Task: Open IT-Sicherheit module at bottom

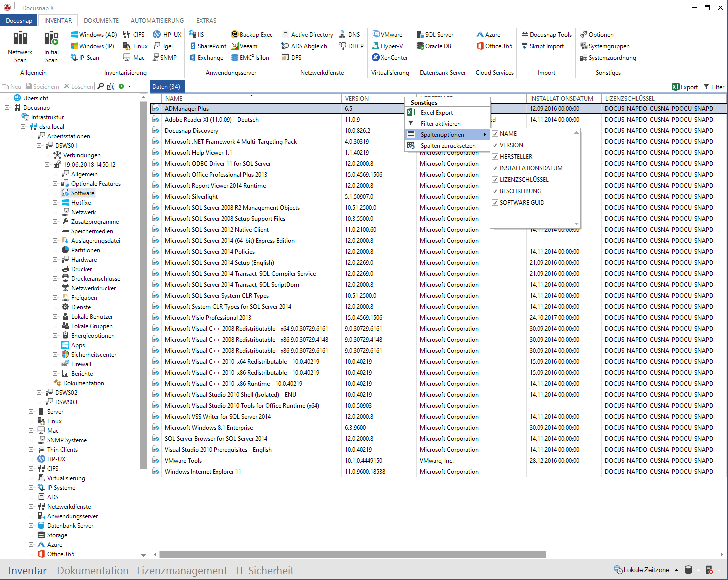Action: pyautogui.click(x=265, y=571)
